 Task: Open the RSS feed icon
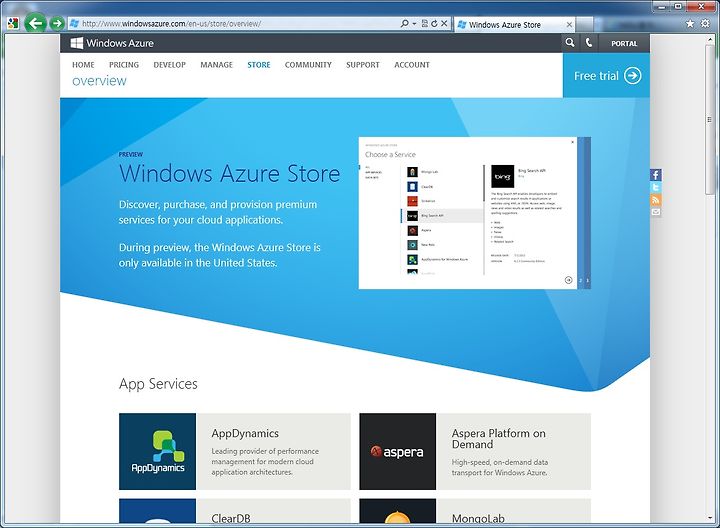point(656,200)
